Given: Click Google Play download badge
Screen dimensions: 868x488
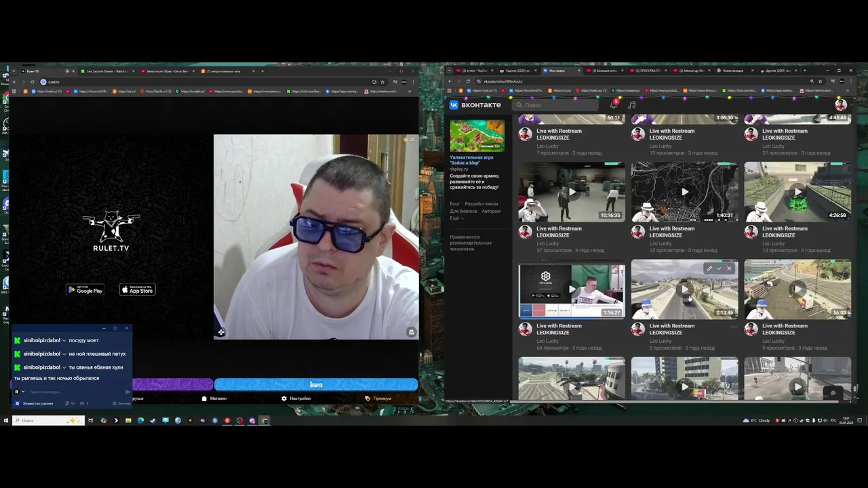Looking at the screenshot, I should pyautogui.click(x=85, y=289).
